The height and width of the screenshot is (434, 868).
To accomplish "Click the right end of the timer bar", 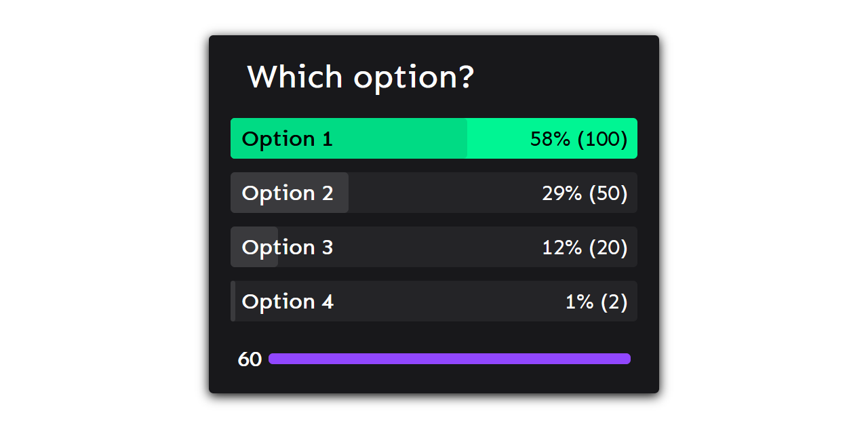I will pos(625,359).
